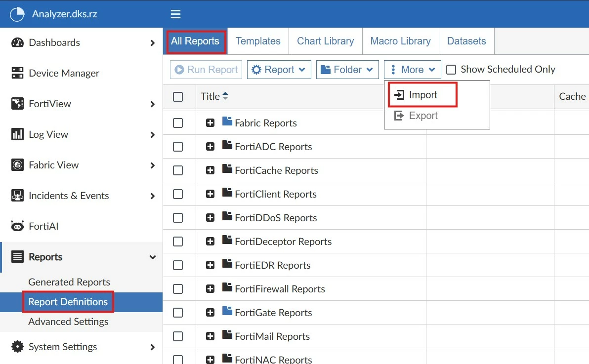This screenshot has width=589, height=364.
Task: Open the Folder dropdown button
Action: click(x=347, y=70)
